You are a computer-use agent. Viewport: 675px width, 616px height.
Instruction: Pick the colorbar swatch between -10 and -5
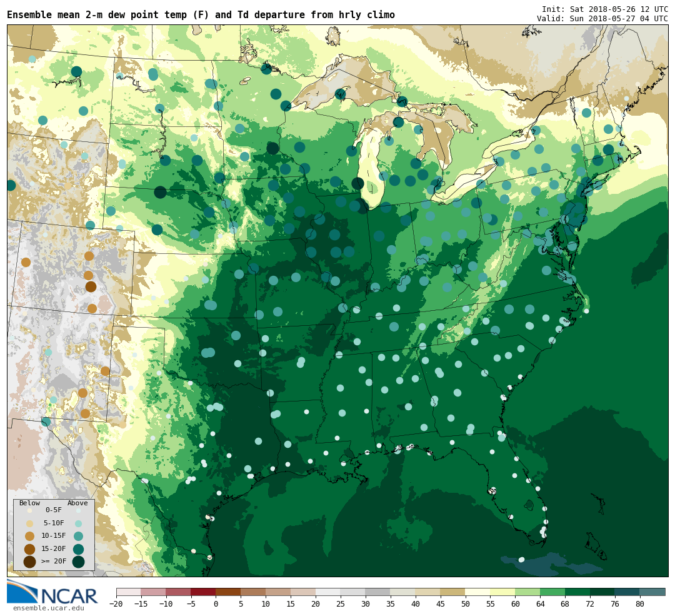(x=179, y=592)
